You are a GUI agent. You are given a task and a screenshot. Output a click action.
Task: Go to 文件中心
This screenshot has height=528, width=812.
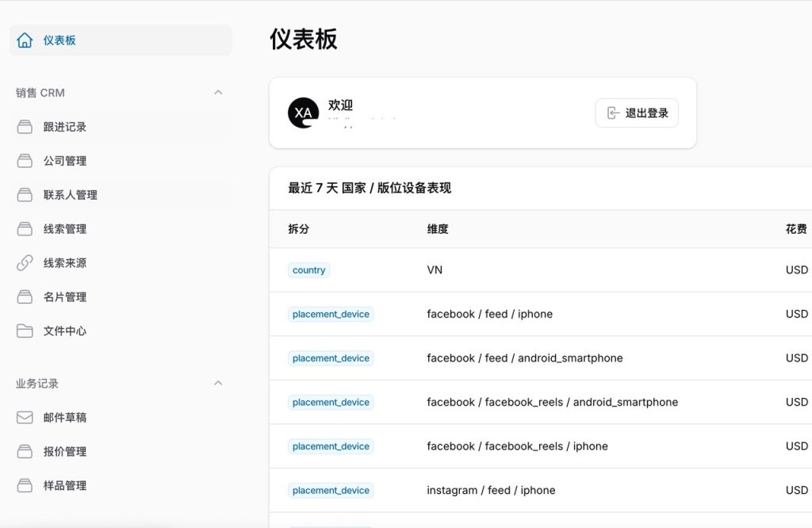click(121, 331)
